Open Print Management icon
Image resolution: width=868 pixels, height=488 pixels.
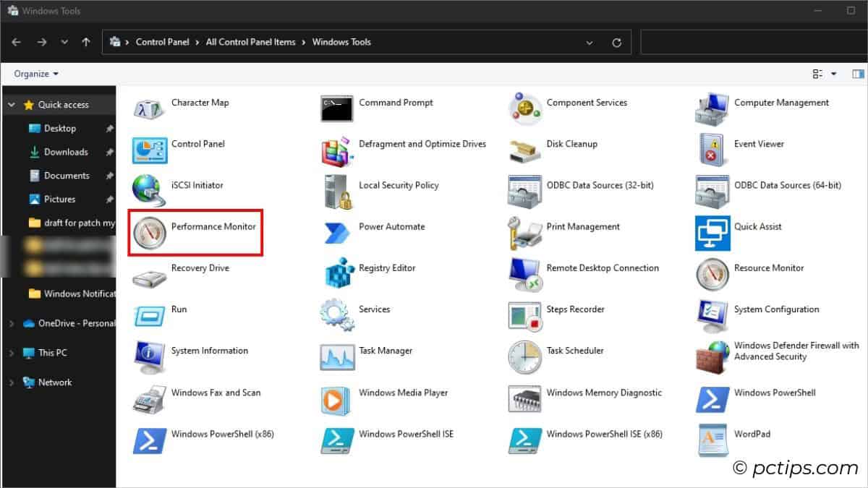525,233
